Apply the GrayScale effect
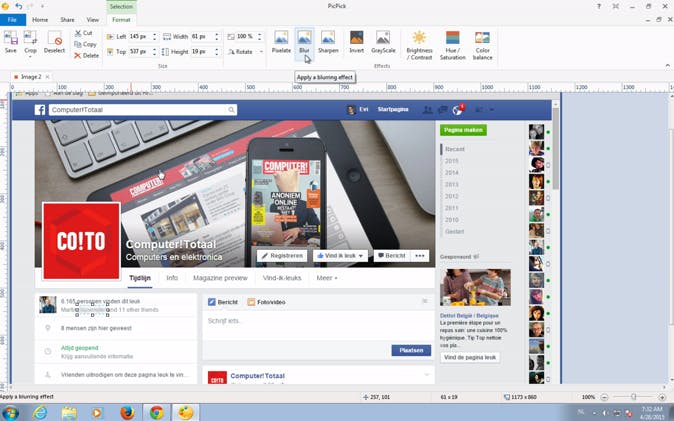 (x=383, y=42)
